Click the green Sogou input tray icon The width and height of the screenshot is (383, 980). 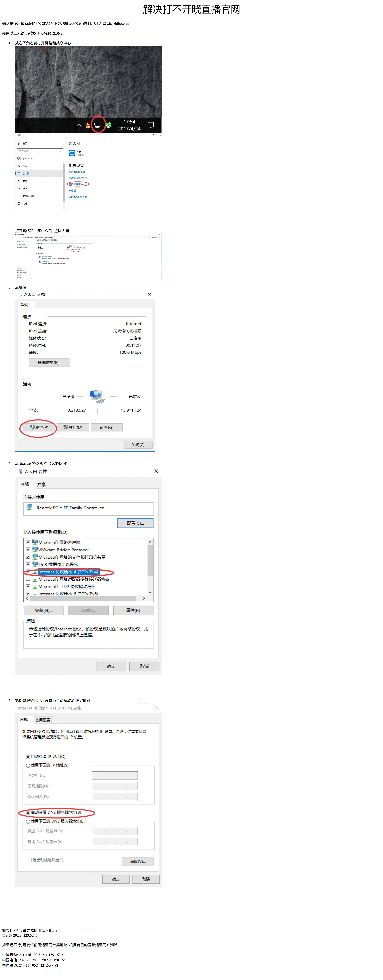pos(109,125)
